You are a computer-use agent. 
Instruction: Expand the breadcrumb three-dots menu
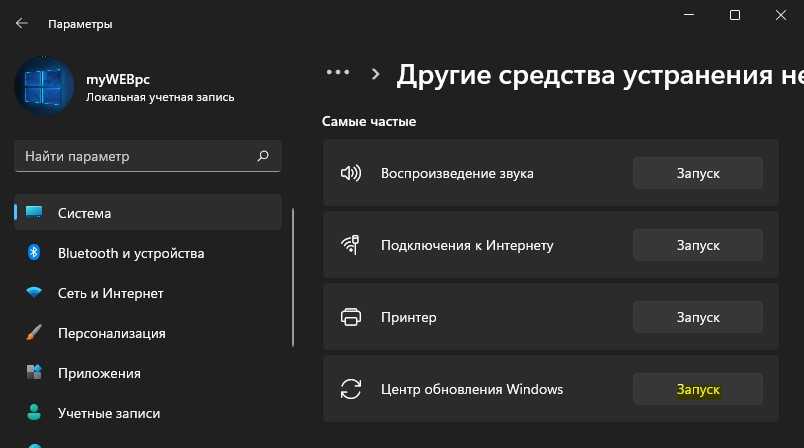[338, 72]
